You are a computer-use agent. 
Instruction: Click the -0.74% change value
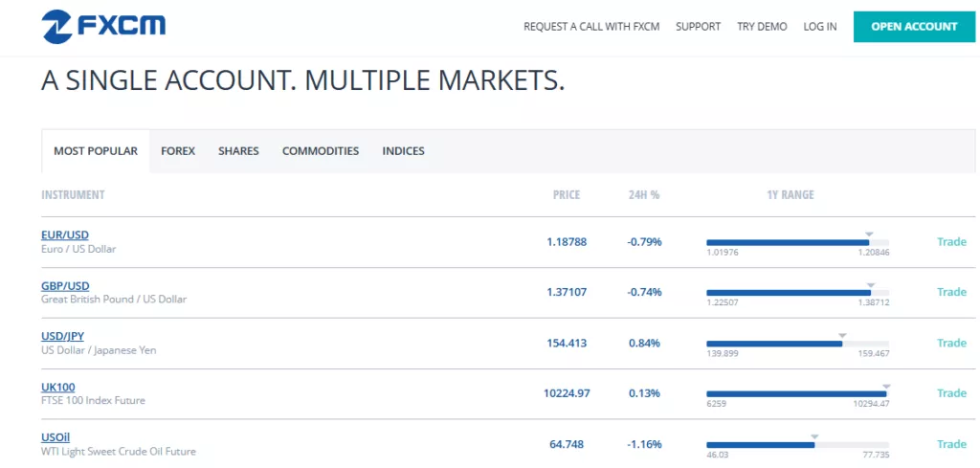(x=644, y=292)
